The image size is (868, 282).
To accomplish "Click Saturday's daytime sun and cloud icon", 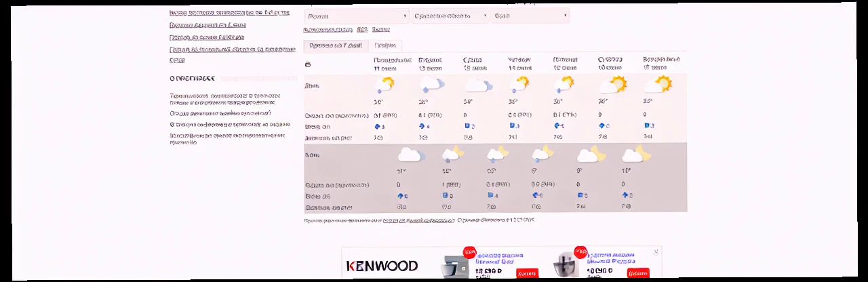I will 612,85.
